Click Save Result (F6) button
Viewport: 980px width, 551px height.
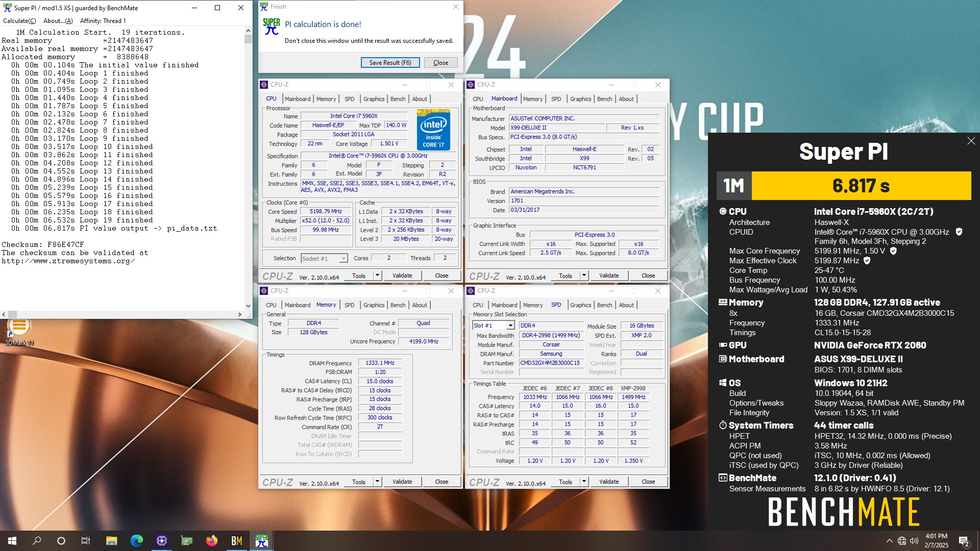pyautogui.click(x=390, y=62)
